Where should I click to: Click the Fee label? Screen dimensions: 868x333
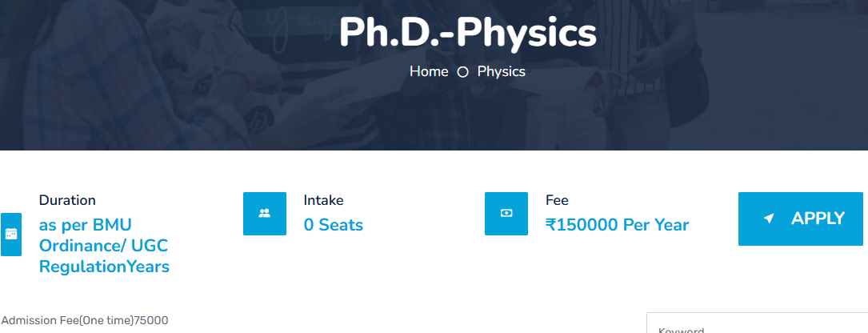click(557, 200)
